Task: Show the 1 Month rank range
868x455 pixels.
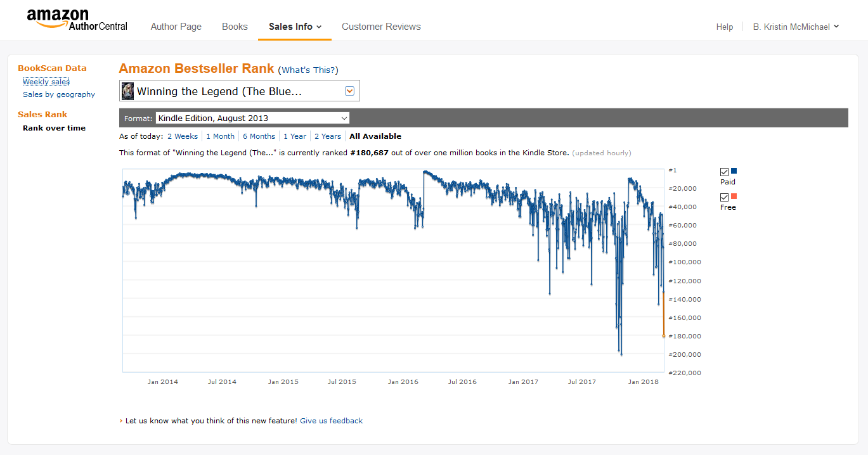Action: click(220, 136)
